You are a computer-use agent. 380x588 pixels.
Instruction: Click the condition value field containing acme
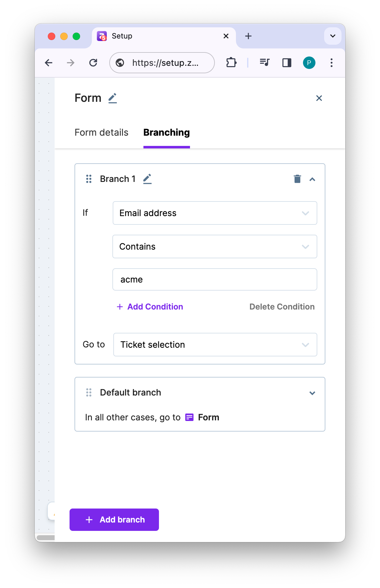tap(215, 279)
